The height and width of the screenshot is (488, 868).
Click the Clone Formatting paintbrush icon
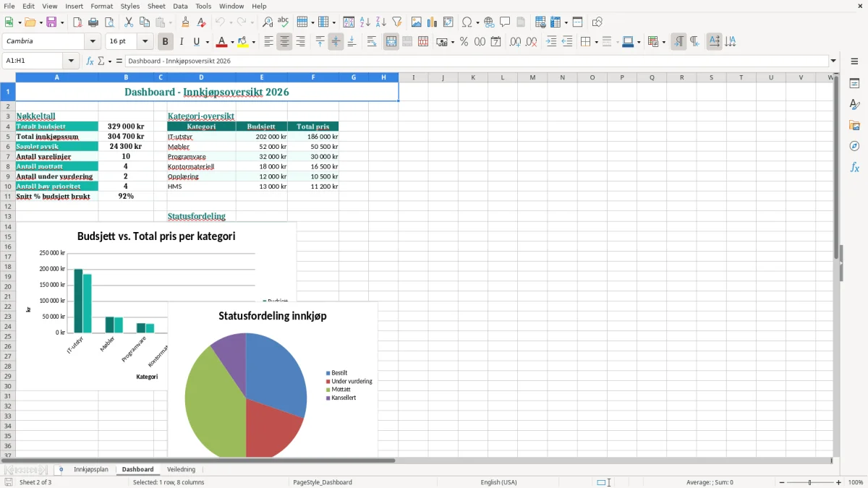(x=185, y=22)
